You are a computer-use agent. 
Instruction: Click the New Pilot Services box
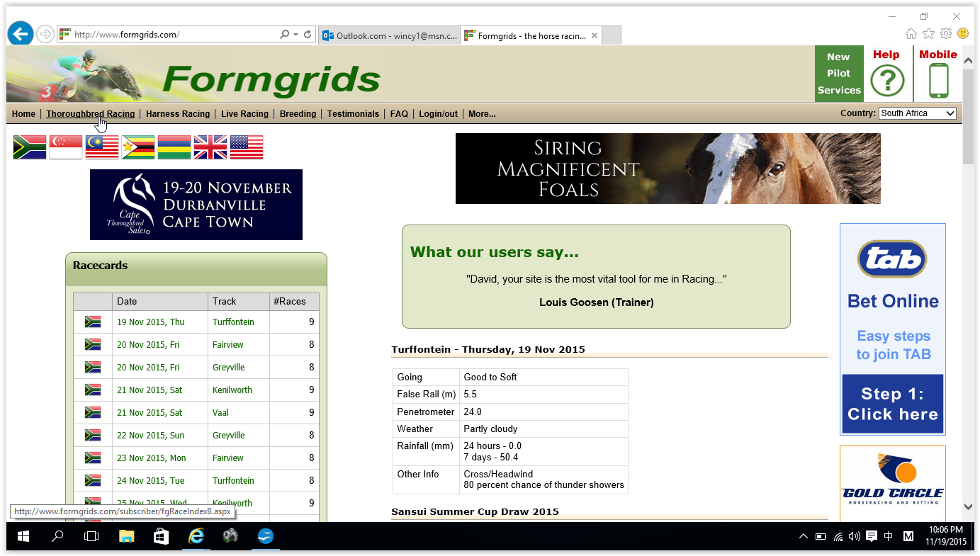click(x=839, y=74)
